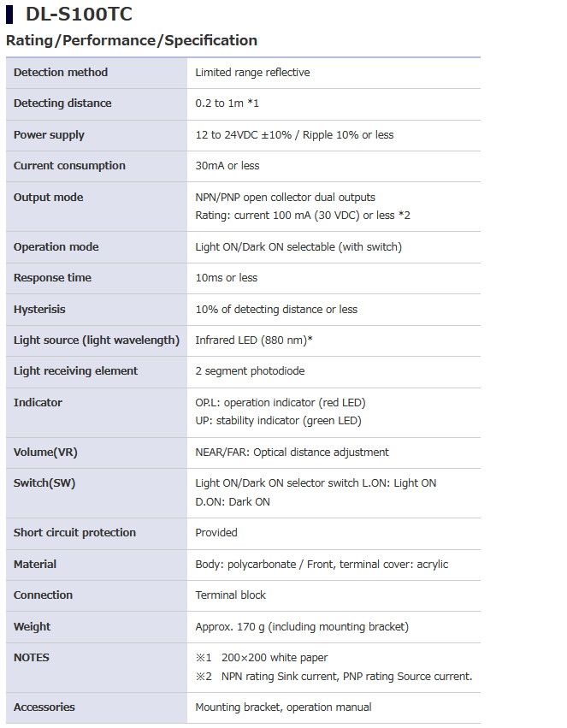Viewport: 567px width, 728px height.
Task: Select the Light receiving element label
Action: (x=75, y=371)
